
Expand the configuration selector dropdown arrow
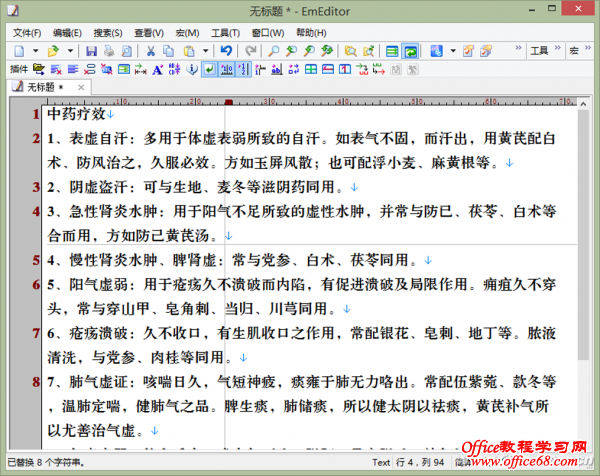click(453, 51)
